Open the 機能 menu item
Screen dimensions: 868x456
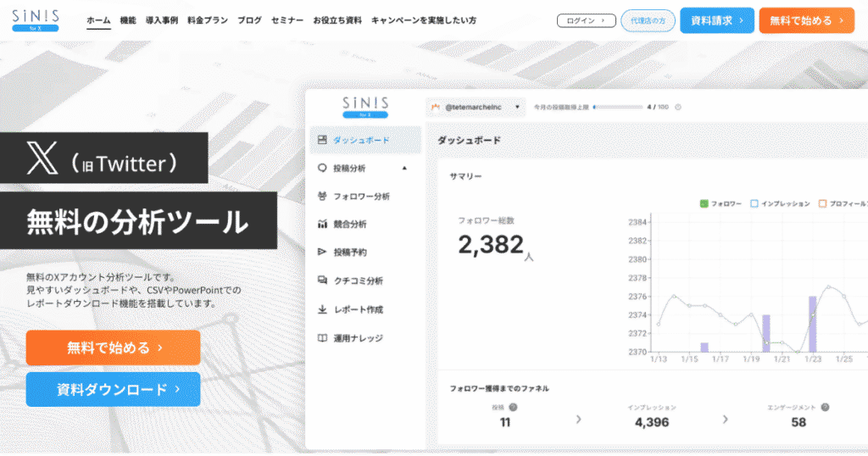pos(128,20)
